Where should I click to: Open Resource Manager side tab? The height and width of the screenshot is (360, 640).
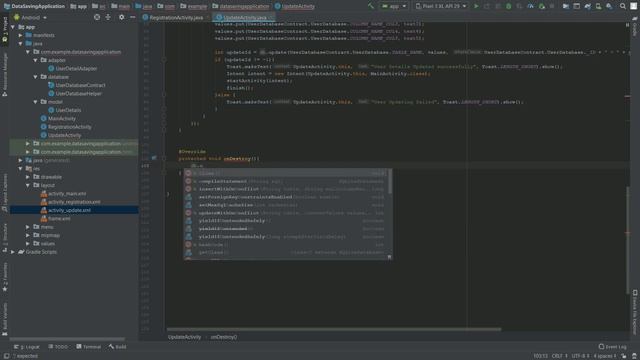coord(5,74)
